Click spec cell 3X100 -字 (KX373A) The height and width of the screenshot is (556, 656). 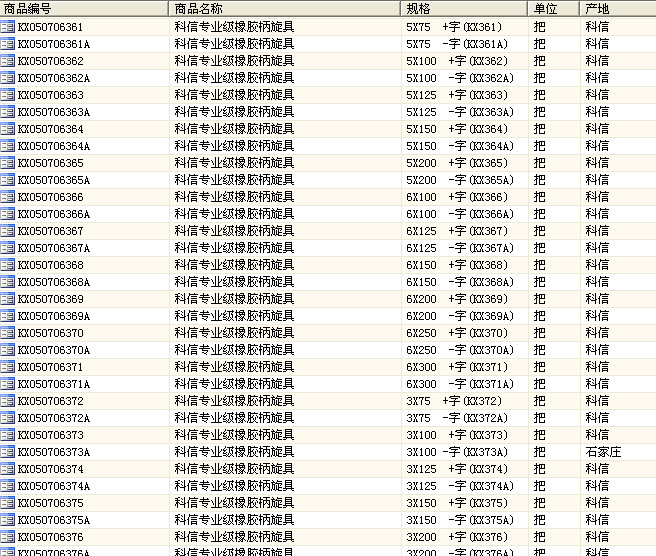(x=457, y=452)
